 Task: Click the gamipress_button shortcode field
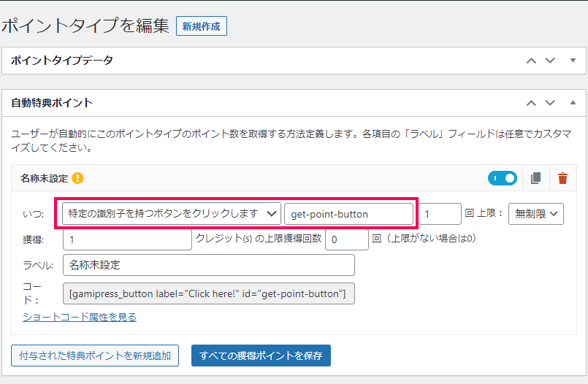tap(209, 293)
